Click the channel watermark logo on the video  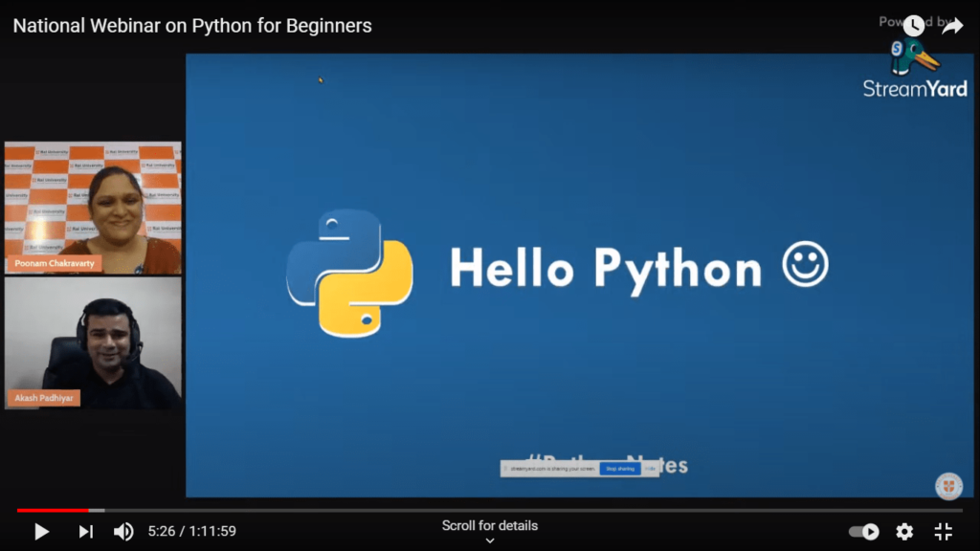948,486
